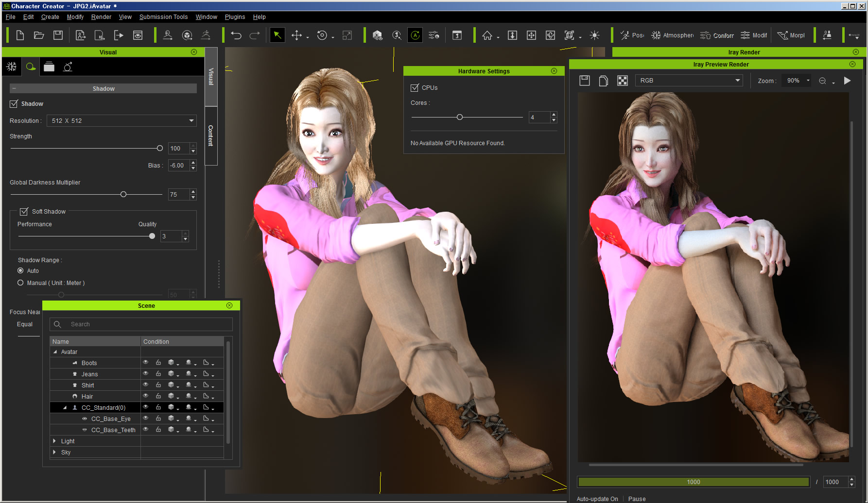Toggle the sun light icon in toolbar

coord(594,35)
